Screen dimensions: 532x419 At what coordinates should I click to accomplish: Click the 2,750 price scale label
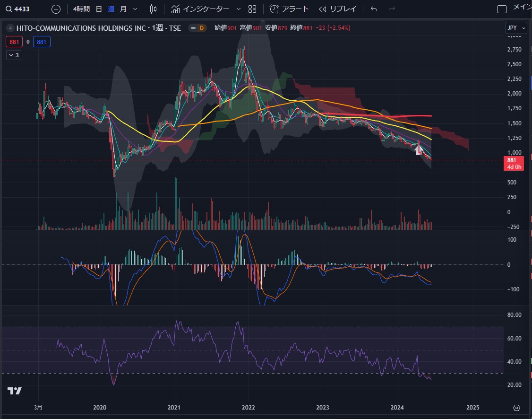pos(515,50)
